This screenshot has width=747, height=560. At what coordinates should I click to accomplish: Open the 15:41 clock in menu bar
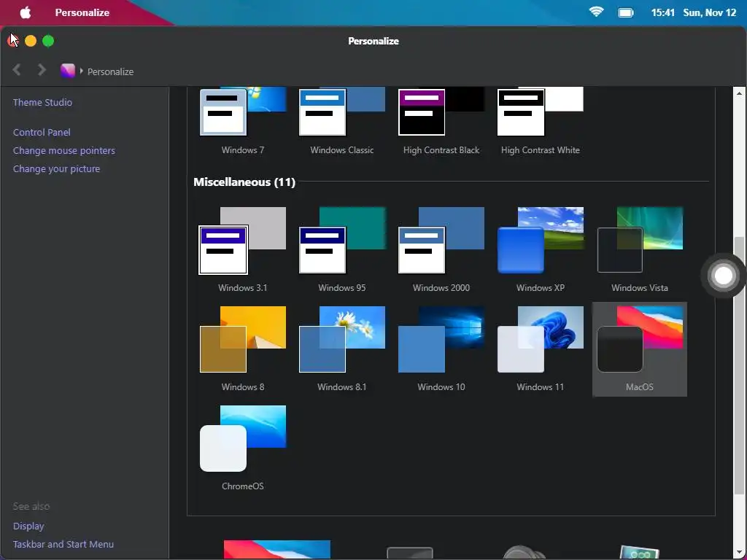[x=662, y=12]
